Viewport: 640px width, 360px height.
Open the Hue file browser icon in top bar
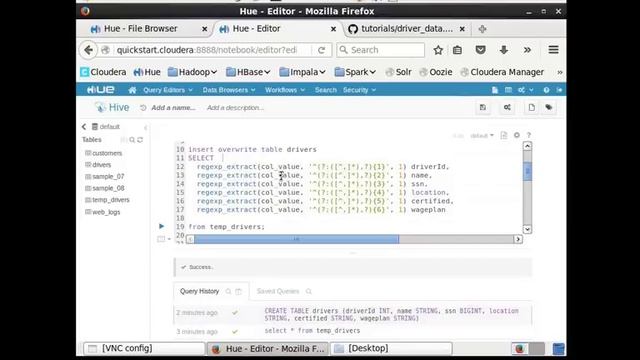point(495,90)
